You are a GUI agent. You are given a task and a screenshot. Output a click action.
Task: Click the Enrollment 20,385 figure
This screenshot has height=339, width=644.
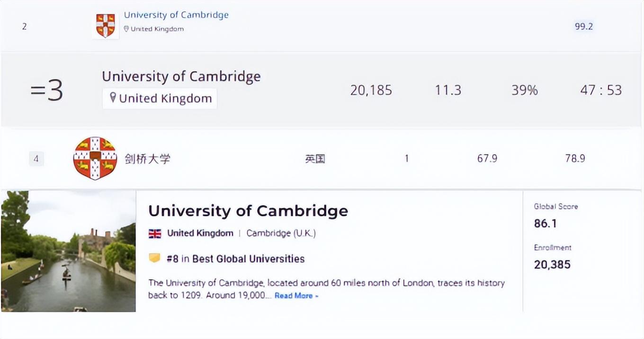coord(552,265)
